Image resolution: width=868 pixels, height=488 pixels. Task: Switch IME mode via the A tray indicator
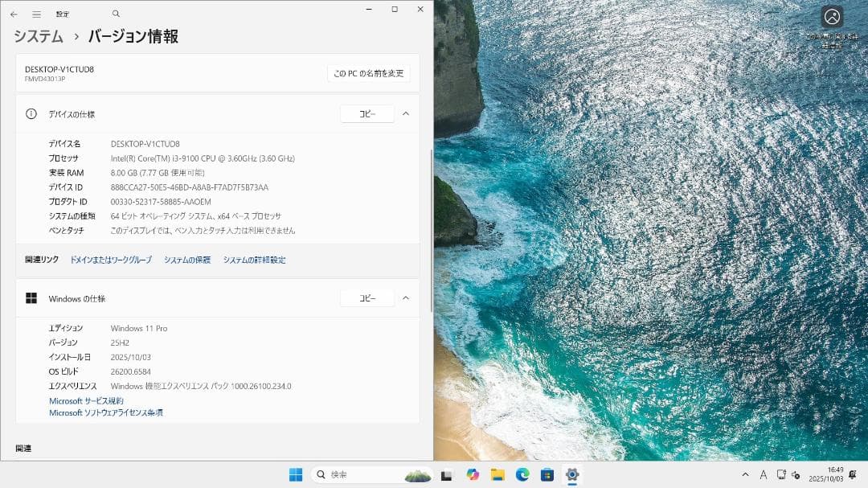pyautogui.click(x=764, y=474)
